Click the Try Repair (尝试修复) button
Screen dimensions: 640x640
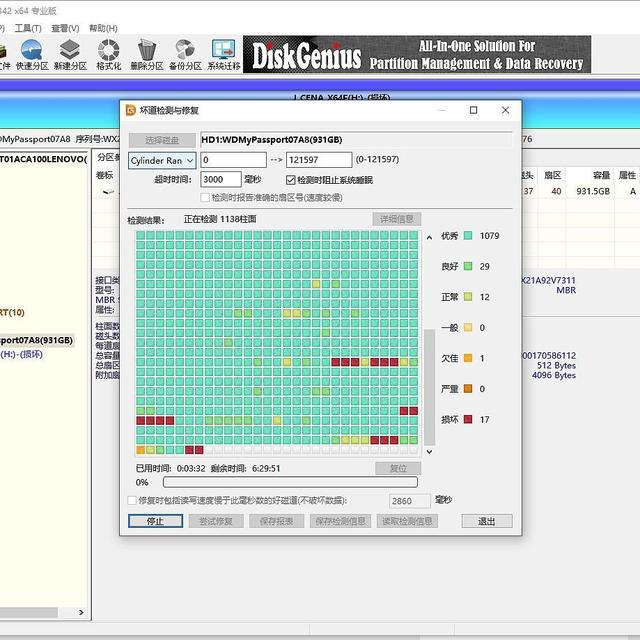tap(216, 521)
